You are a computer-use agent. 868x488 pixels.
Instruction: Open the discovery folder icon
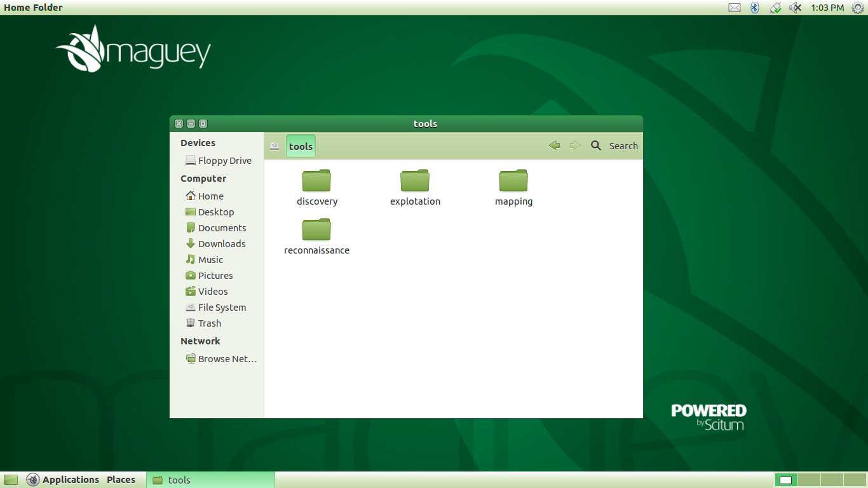tap(316, 180)
